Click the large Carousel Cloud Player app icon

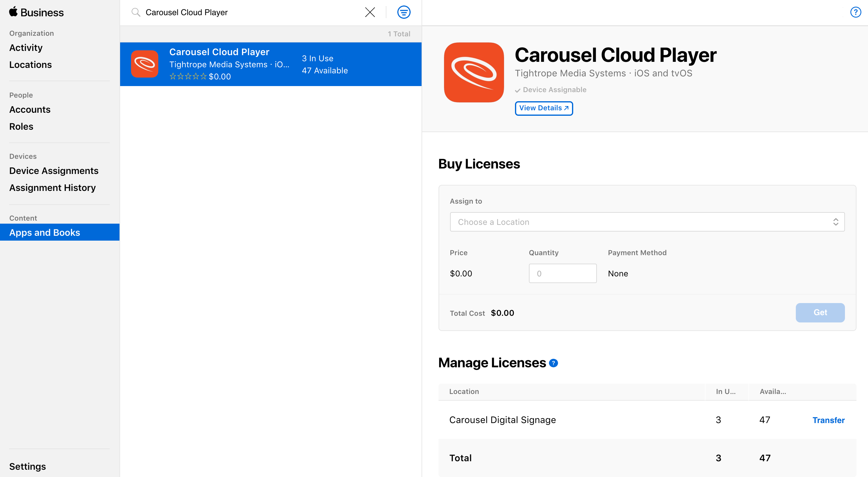(x=474, y=72)
